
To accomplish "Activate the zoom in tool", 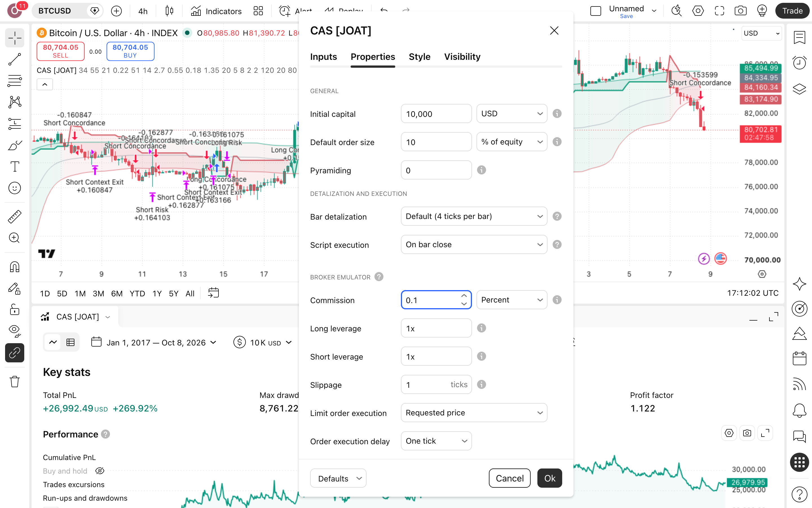I will click(x=14, y=238).
